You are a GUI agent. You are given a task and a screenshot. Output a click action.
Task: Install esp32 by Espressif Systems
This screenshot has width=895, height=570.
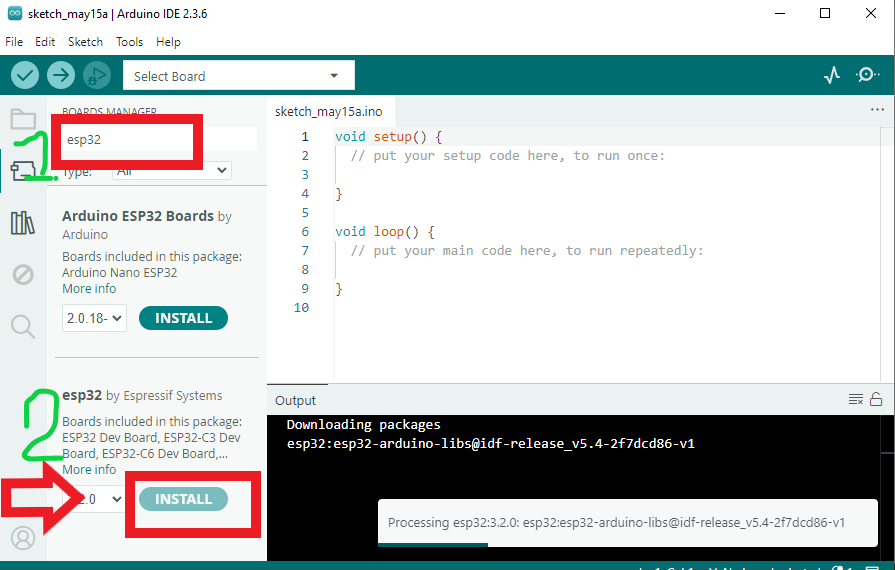click(x=183, y=499)
